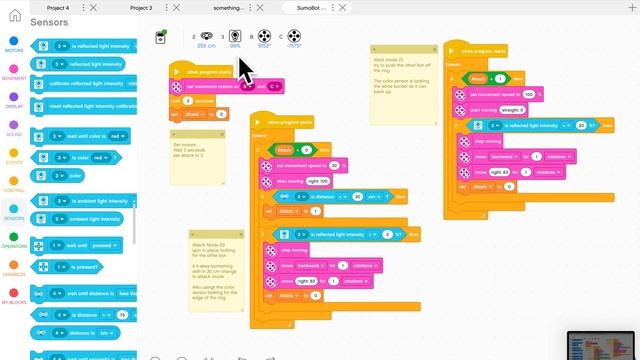Select the Display block category

pyautogui.click(x=14, y=100)
